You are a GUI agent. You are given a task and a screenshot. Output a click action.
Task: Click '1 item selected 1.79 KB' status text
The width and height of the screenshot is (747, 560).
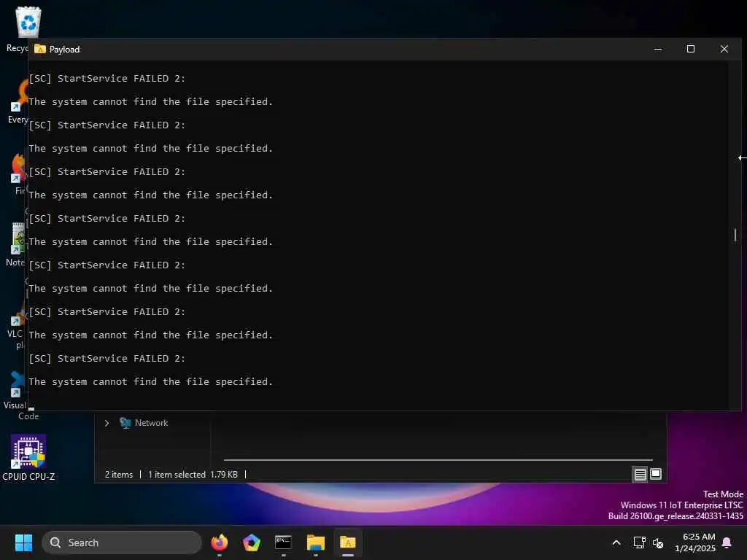[x=193, y=474]
